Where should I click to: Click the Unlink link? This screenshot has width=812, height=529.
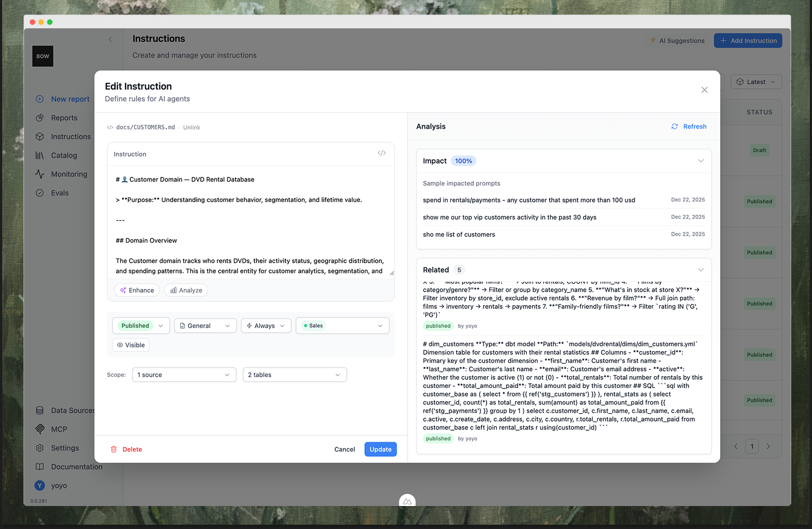point(192,128)
